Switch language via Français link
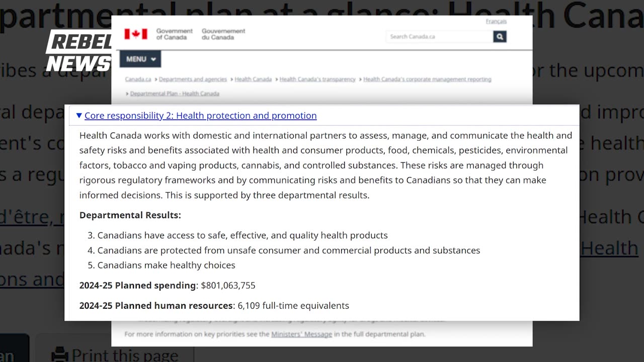Screen dimensions: 644x362 [496, 22]
